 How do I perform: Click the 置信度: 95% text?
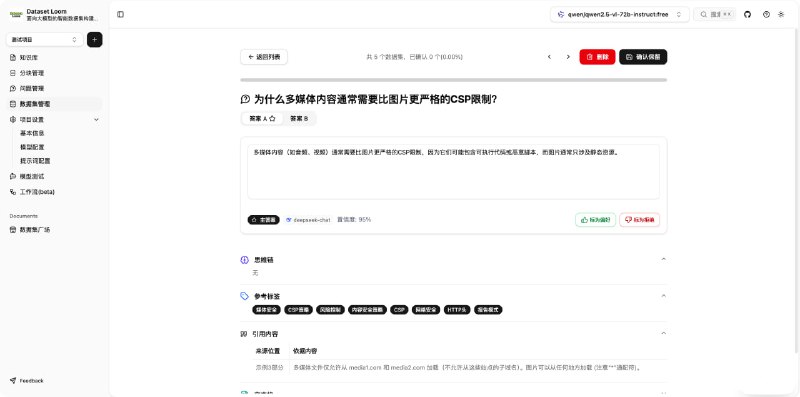tap(354, 220)
